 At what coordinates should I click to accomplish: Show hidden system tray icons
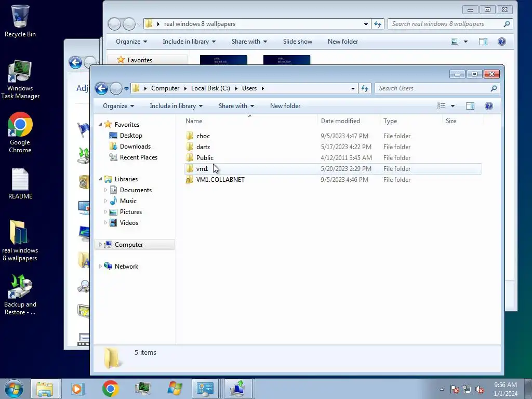(x=442, y=389)
